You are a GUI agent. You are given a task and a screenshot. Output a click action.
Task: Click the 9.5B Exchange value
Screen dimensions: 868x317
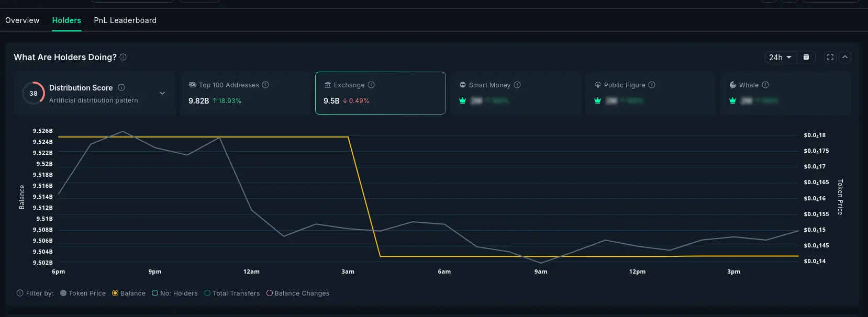(x=331, y=100)
